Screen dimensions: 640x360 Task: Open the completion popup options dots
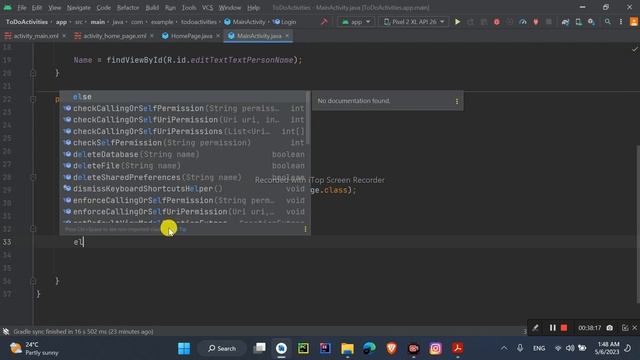coord(305,229)
